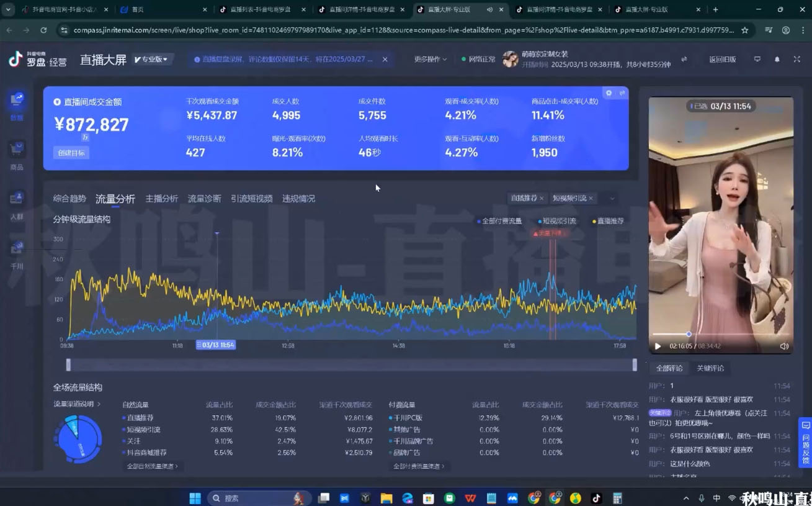Expand the traffic channel filter dropdown arrow

point(612,199)
